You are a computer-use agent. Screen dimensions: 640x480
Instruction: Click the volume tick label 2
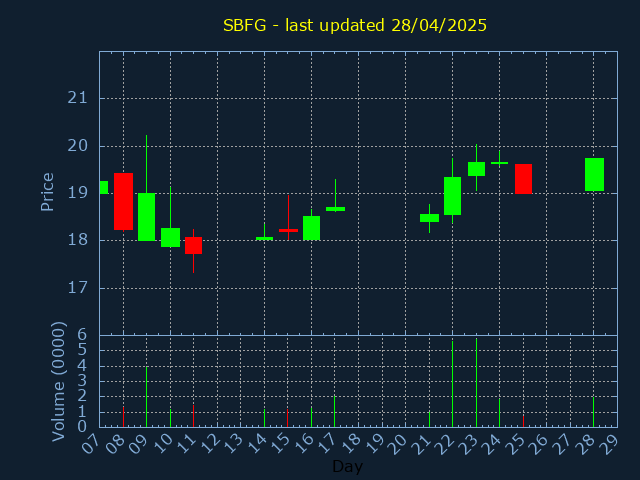point(82,396)
